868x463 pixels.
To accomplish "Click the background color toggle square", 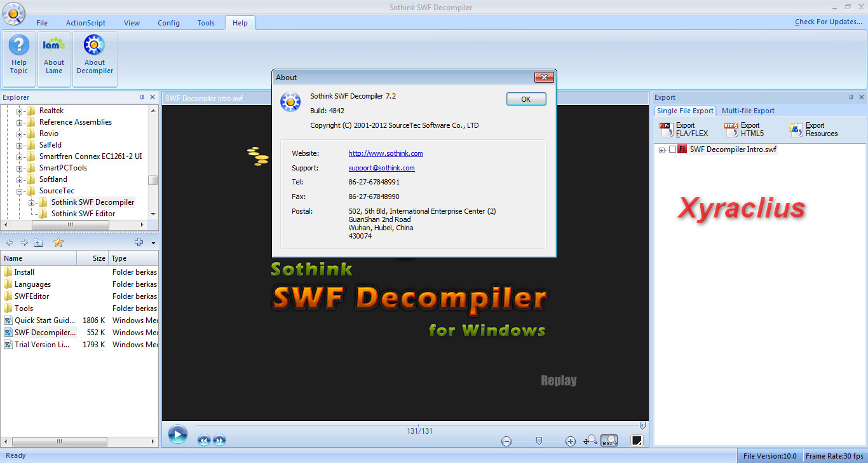I will [637, 440].
